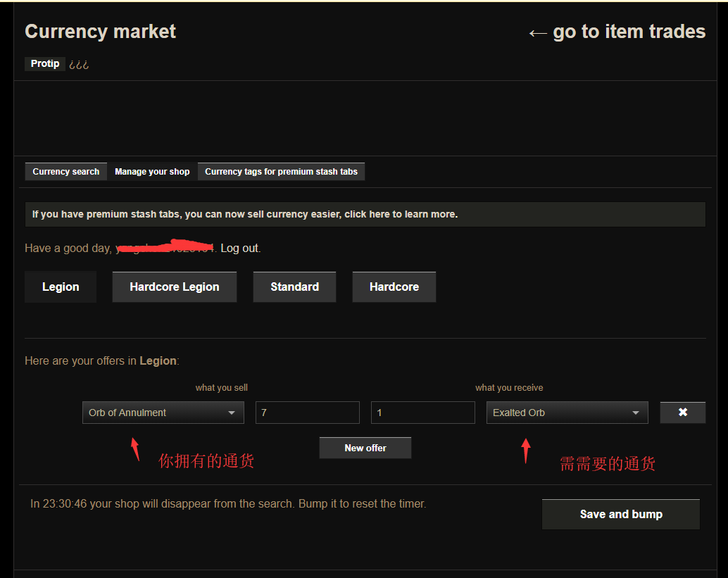728x578 pixels.
Task: Switch to the Currency search tab
Action: (66, 172)
